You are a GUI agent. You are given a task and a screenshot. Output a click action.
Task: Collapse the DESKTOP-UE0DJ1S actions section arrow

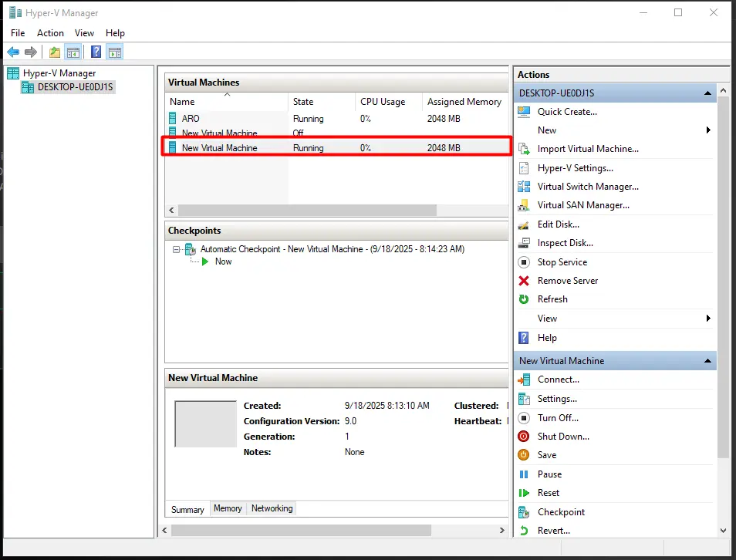coord(707,93)
